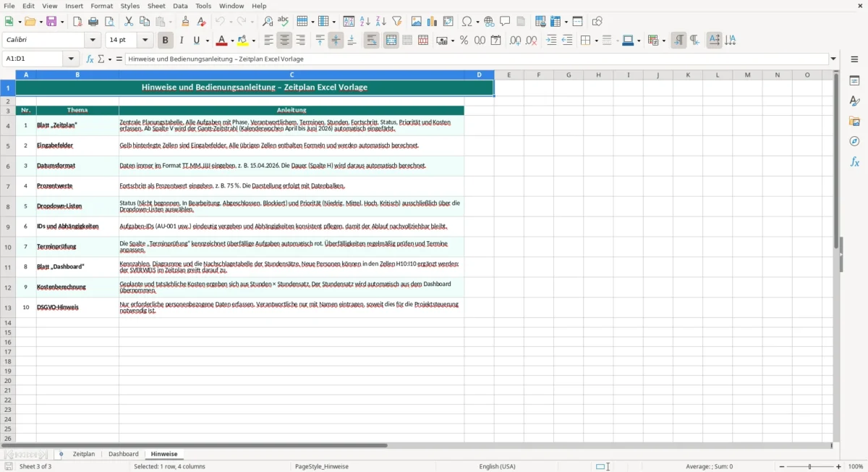Click the Clone Formatting paintbrush icon
This screenshot has height=472, width=868.
(x=185, y=22)
